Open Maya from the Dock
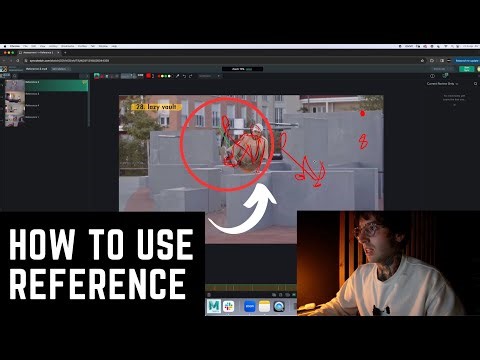 (x=214, y=306)
